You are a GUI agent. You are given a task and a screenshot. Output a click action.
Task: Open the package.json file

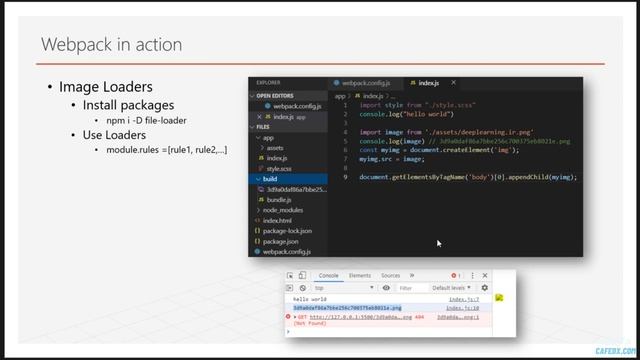coord(280,241)
